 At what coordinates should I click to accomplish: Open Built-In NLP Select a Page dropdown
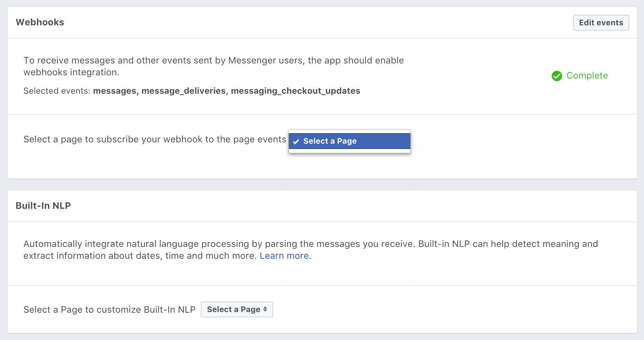click(x=237, y=309)
